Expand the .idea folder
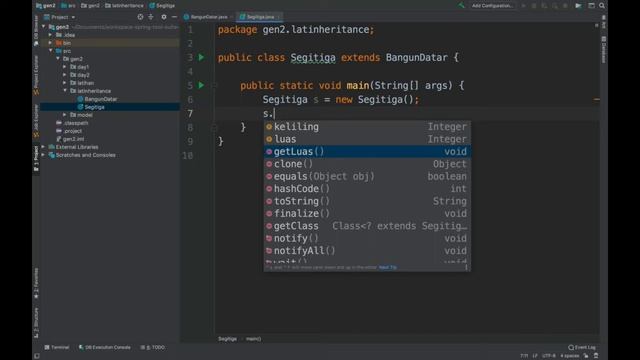The height and width of the screenshot is (360, 640). (x=51, y=35)
